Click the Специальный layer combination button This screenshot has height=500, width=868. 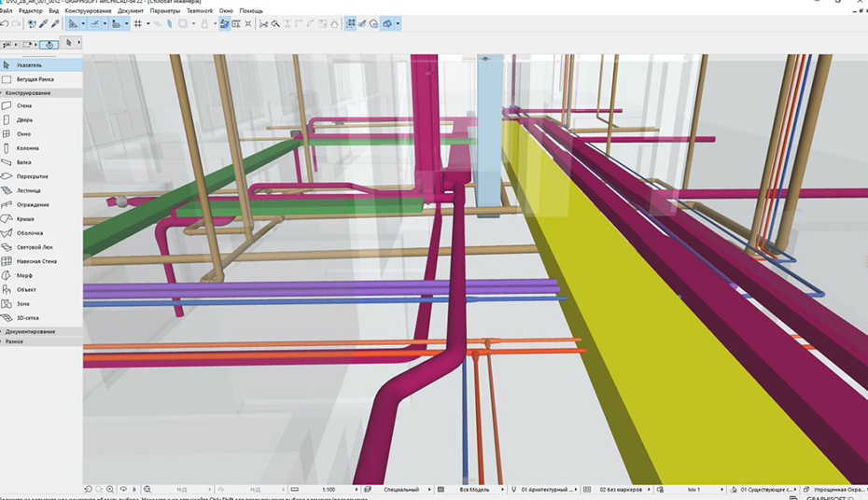click(x=401, y=489)
